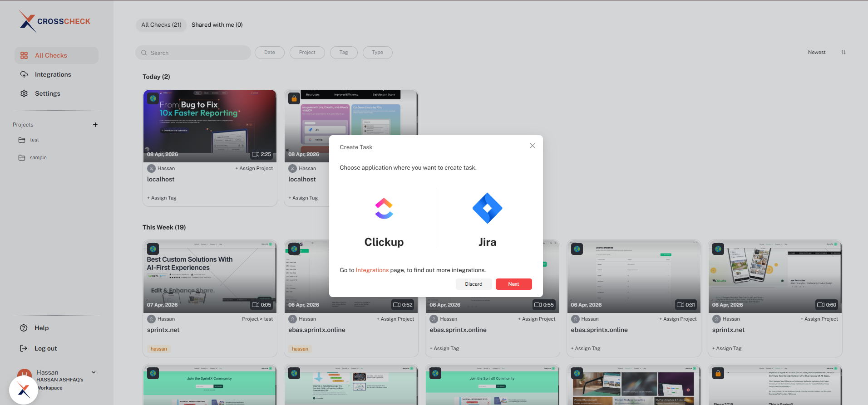Assign Tag on the 2:25 localhost card
Image resolution: width=868 pixels, height=405 pixels.
tap(162, 198)
